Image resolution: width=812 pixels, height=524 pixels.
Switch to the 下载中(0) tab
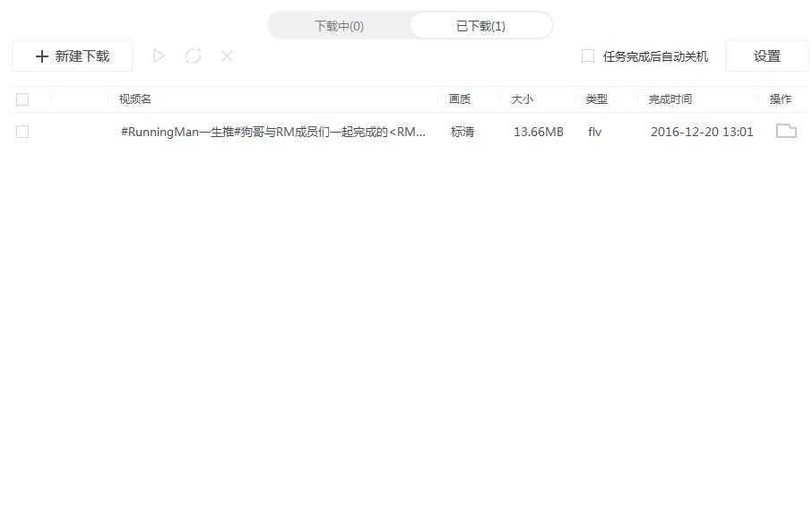click(x=339, y=26)
